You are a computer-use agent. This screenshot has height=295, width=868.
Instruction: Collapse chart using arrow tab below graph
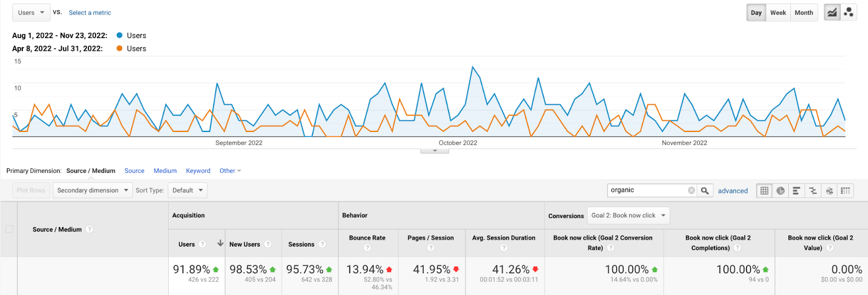coord(435,151)
